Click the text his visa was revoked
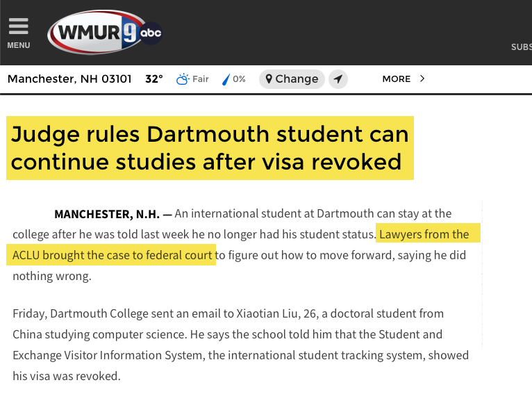The width and height of the screenshot is (532, 394). tap(67, 376)
